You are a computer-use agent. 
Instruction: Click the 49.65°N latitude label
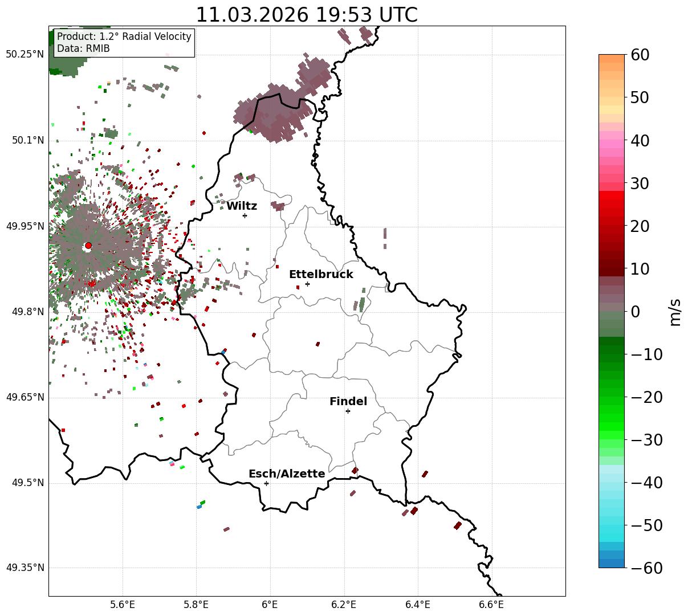click(x=25, y=397)
